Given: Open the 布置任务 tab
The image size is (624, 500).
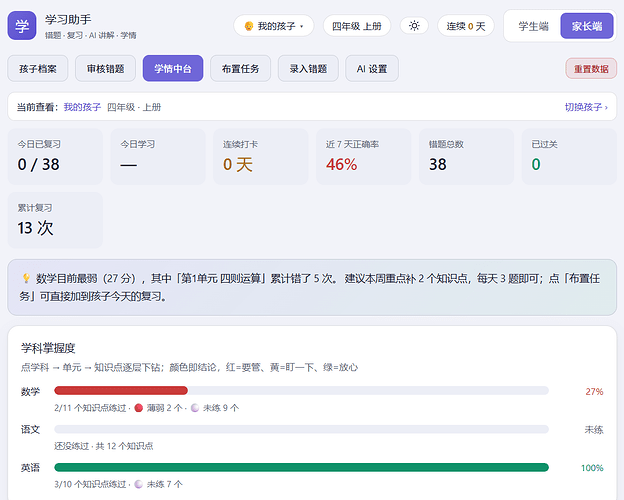Looking at the screenshot, I should [x=241, y=68].
